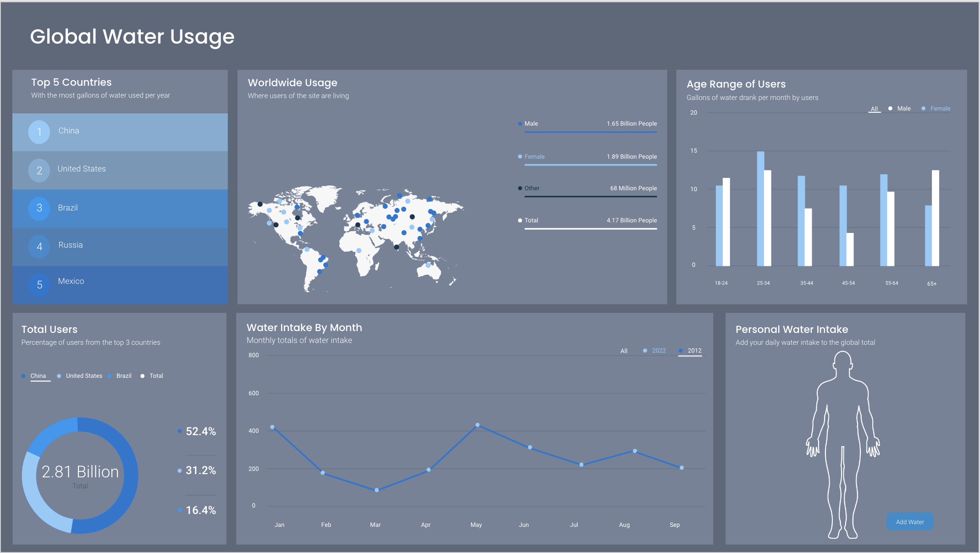
Task: Click the number 2 circle badge for United States
Action: click(39, 171)
